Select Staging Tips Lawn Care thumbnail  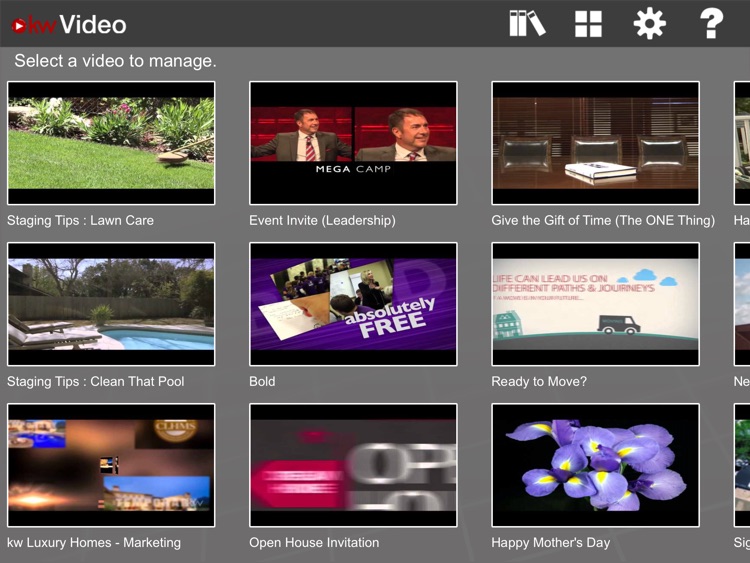coord(111,143)
